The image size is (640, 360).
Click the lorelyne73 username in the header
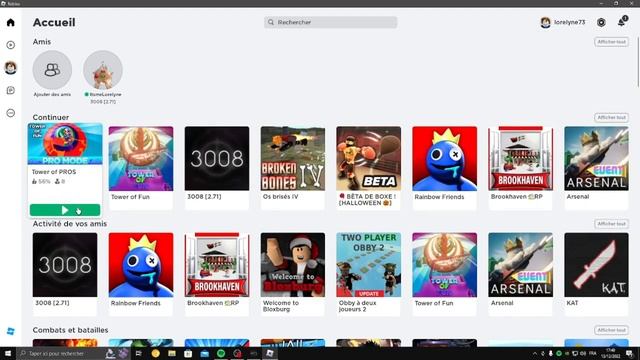(569, 22)
